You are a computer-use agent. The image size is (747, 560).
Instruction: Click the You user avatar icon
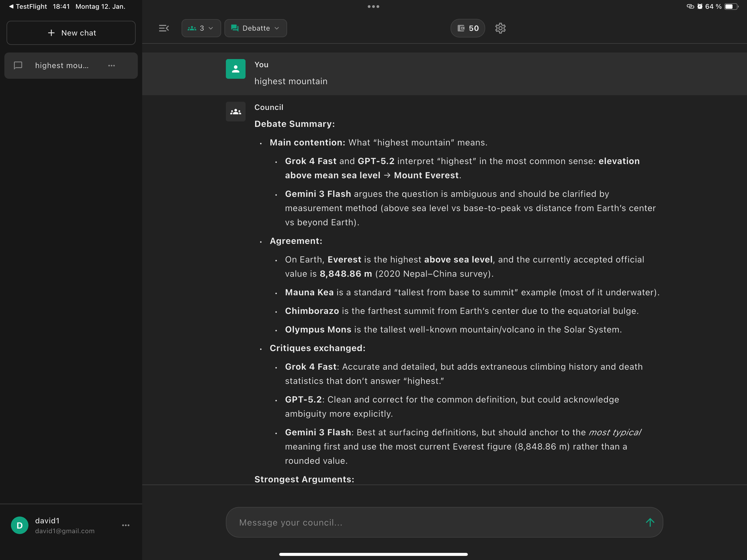pos(235,69)
